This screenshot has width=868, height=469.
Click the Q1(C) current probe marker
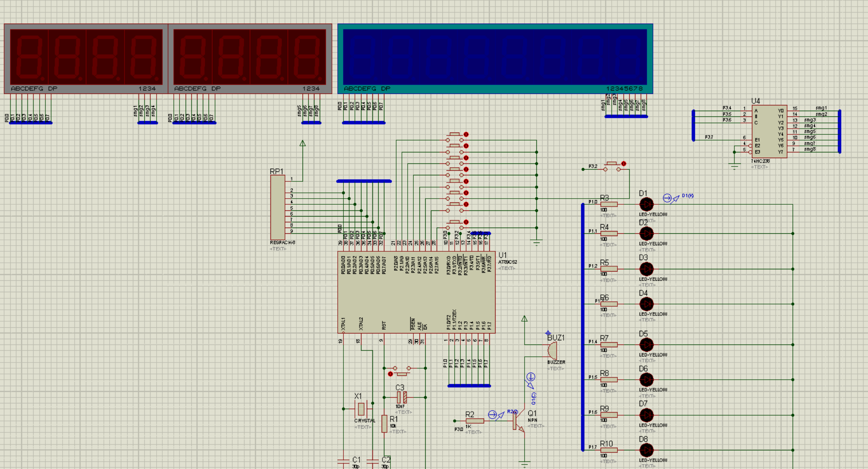[531, 377]
